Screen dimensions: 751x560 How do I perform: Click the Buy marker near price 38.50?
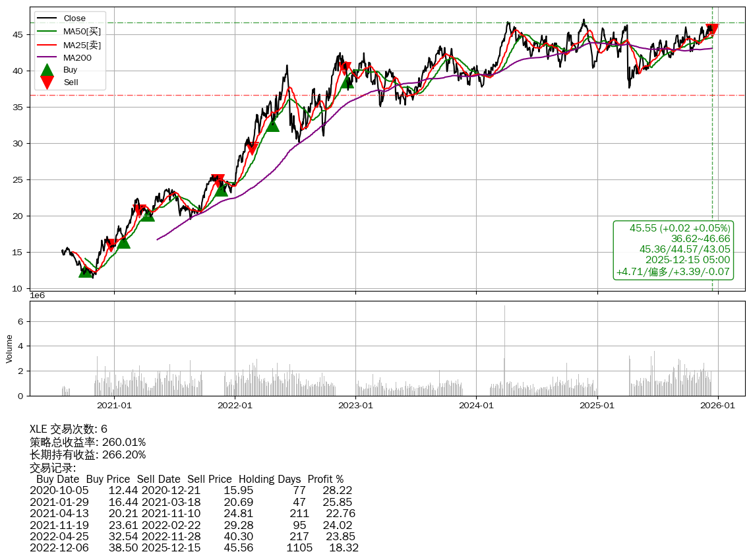(347, 81)
